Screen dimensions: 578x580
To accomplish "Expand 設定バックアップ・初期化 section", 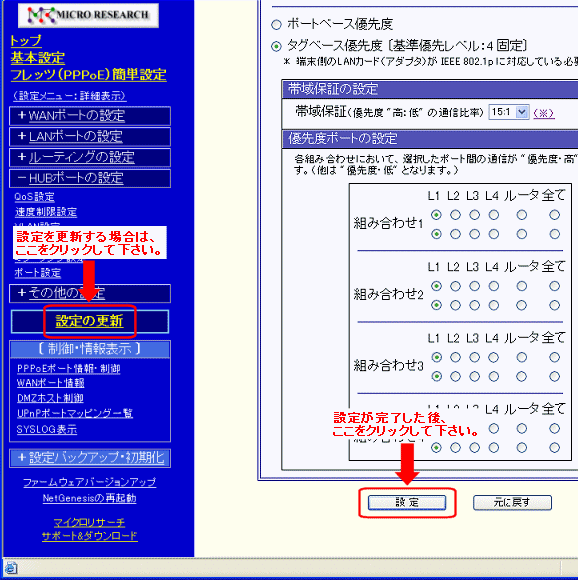I will pos(90,458).
